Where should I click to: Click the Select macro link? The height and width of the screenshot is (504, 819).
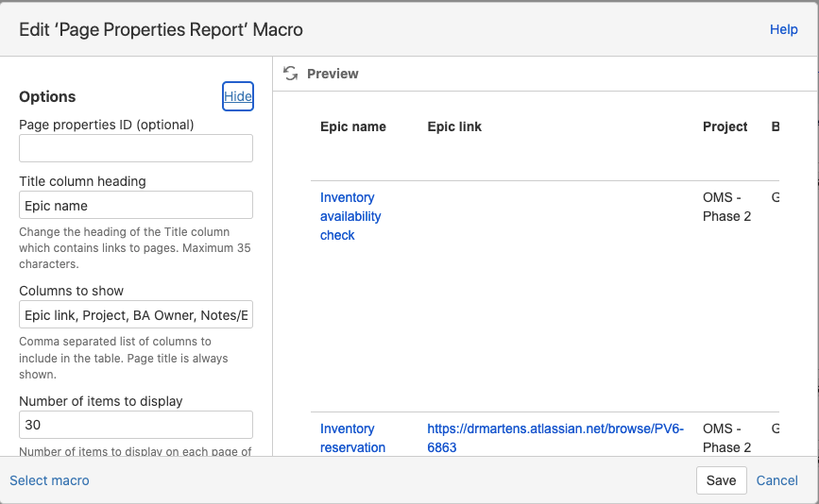(49, 480)
